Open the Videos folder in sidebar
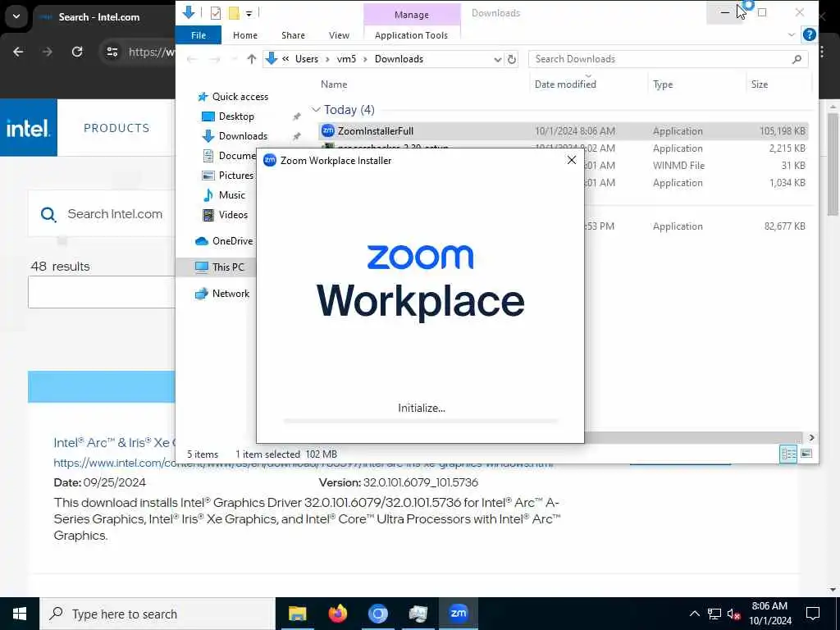 pos(233,215)
